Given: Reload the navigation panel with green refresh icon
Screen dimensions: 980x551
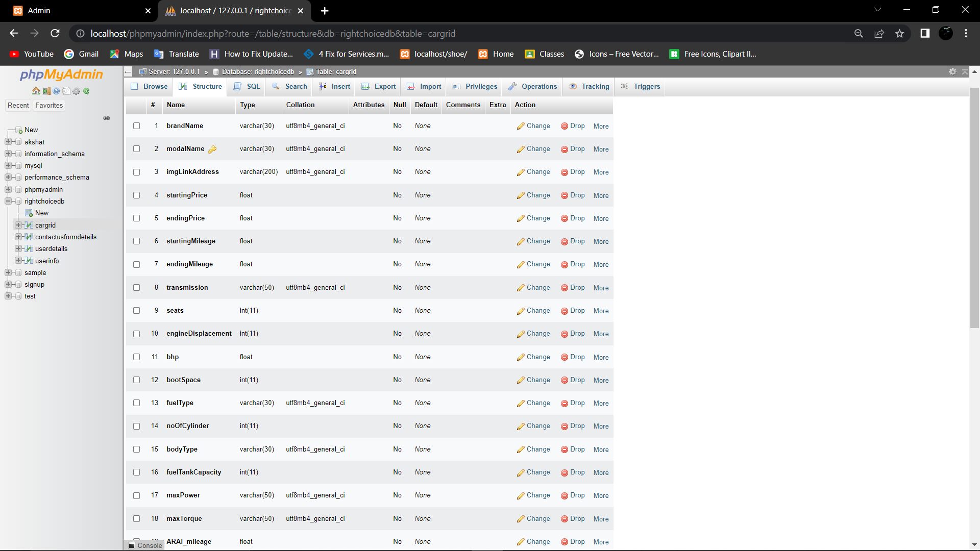Looking at the screenshot, I should pos(86,91).
